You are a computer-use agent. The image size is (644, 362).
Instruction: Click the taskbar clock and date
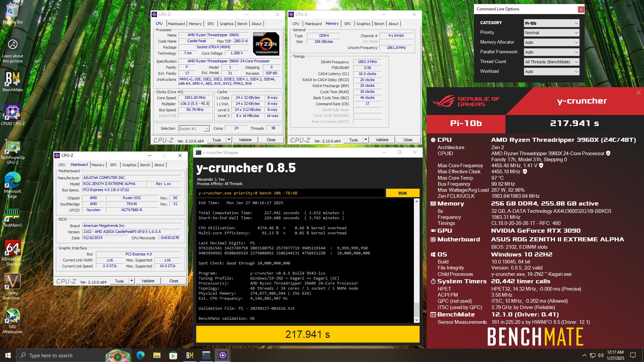(x=615, y=355)
